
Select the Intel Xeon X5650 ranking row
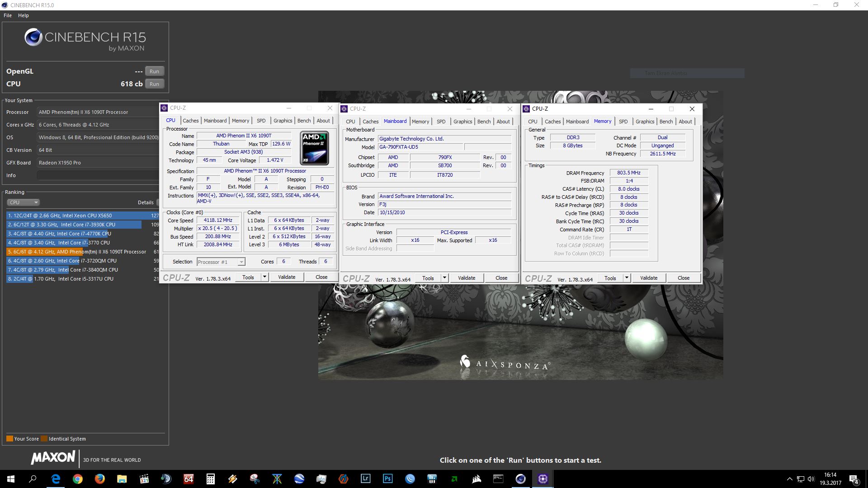[83, 216]
